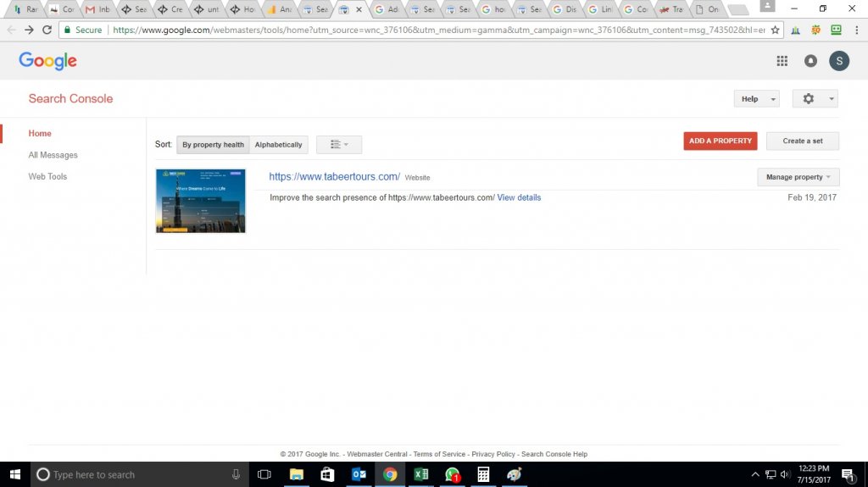Click the Windows search box

click(x=138, y=474)
